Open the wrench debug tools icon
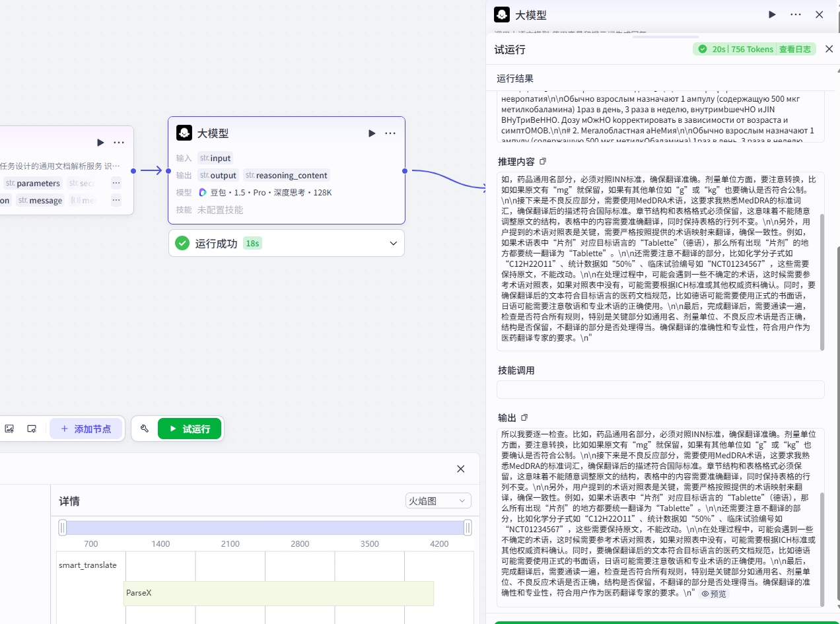The image size is (840, 624). pos(145,429)
